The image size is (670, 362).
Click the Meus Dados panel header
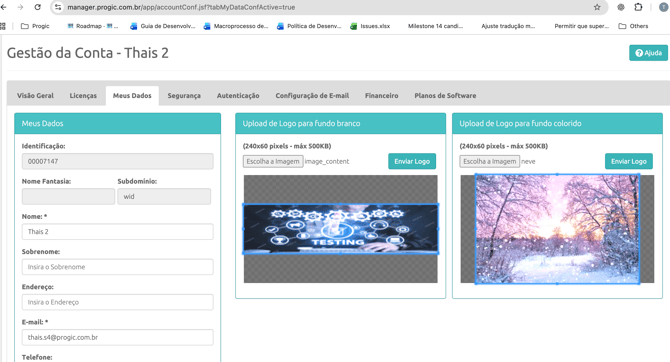pos(118,124)
